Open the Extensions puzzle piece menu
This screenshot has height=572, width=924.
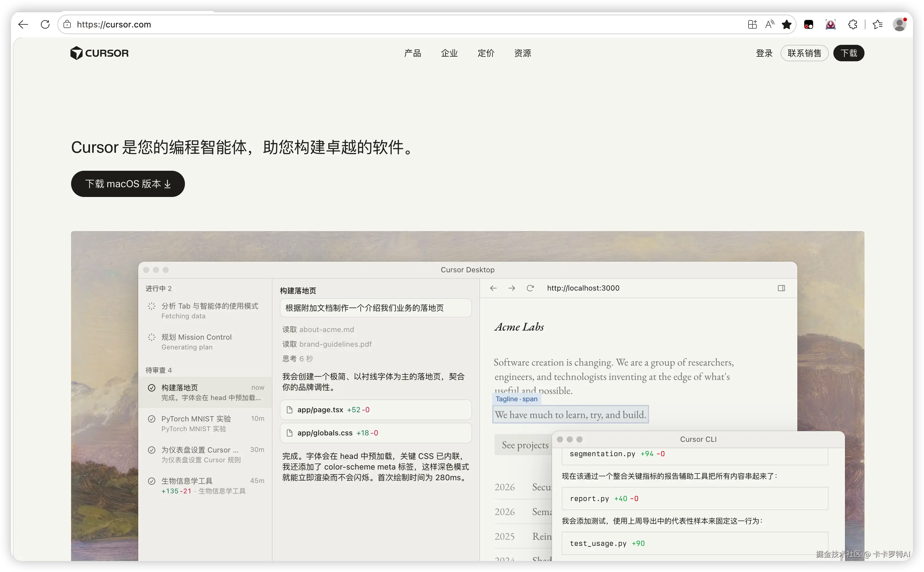[x=853, y=25]
